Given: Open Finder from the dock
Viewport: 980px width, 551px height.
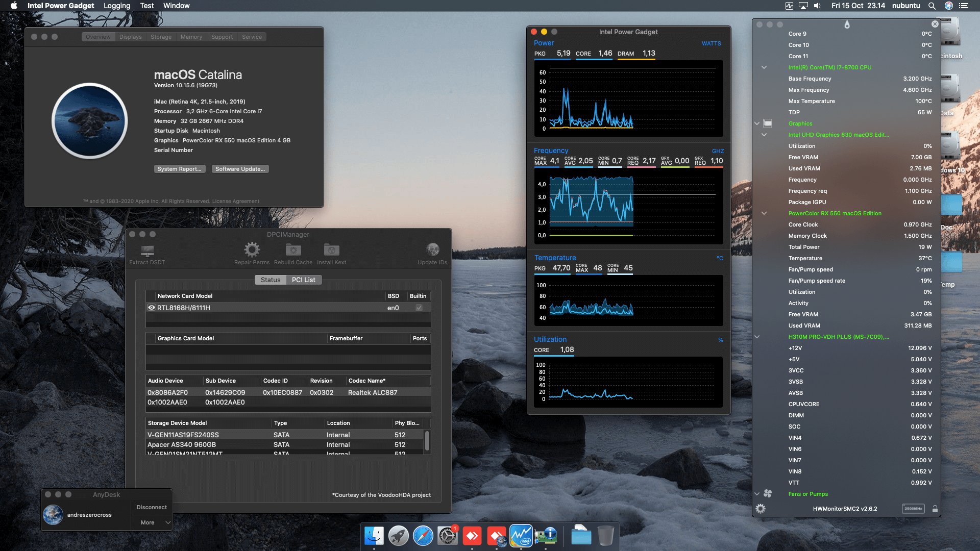Looking at the screenshot, I should pos(374,536).
